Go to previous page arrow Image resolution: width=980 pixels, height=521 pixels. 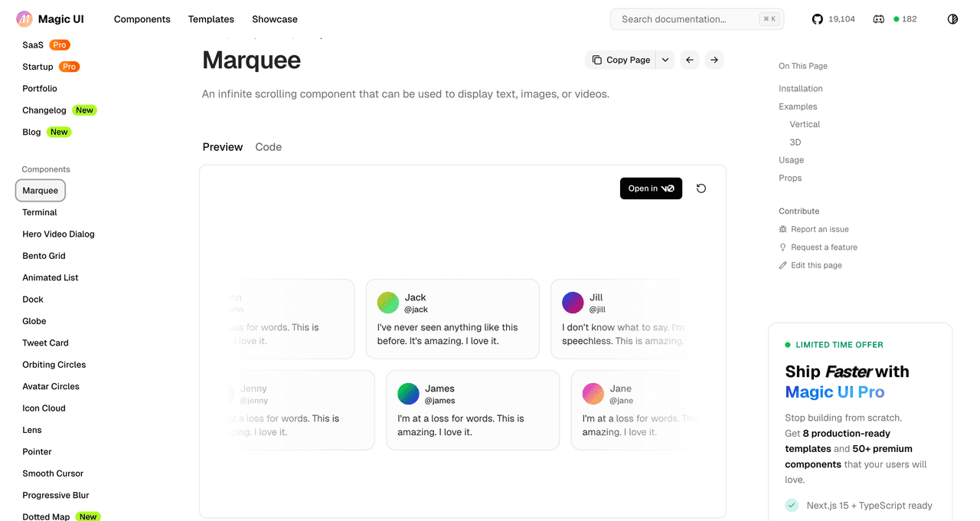(x=690, y=60)
